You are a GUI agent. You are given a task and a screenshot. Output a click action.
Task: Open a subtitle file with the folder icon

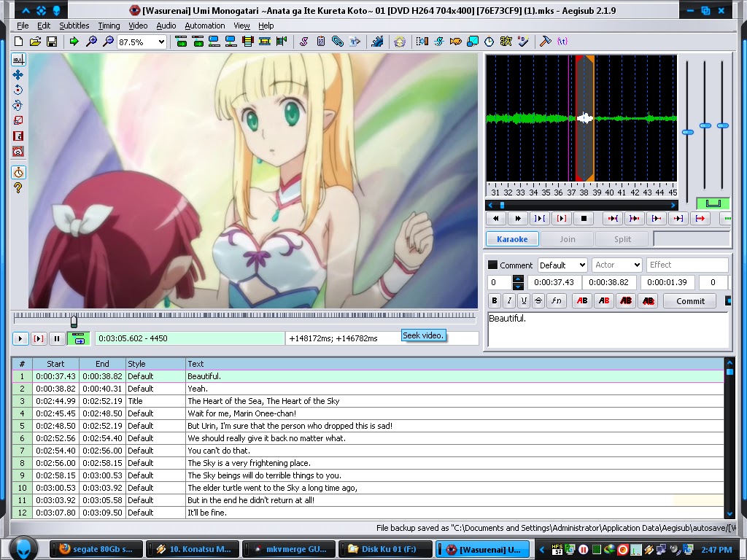[35, 42]
